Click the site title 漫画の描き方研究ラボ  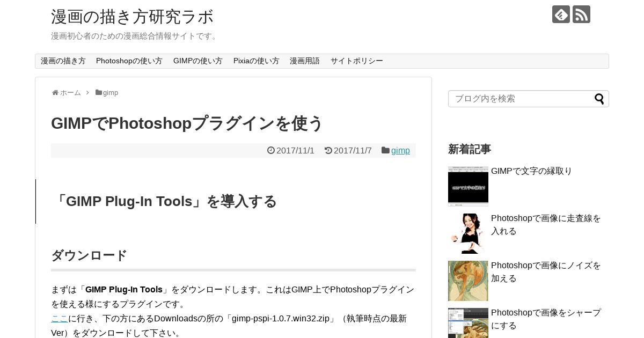pyautogui.click(x=133, y=16)
